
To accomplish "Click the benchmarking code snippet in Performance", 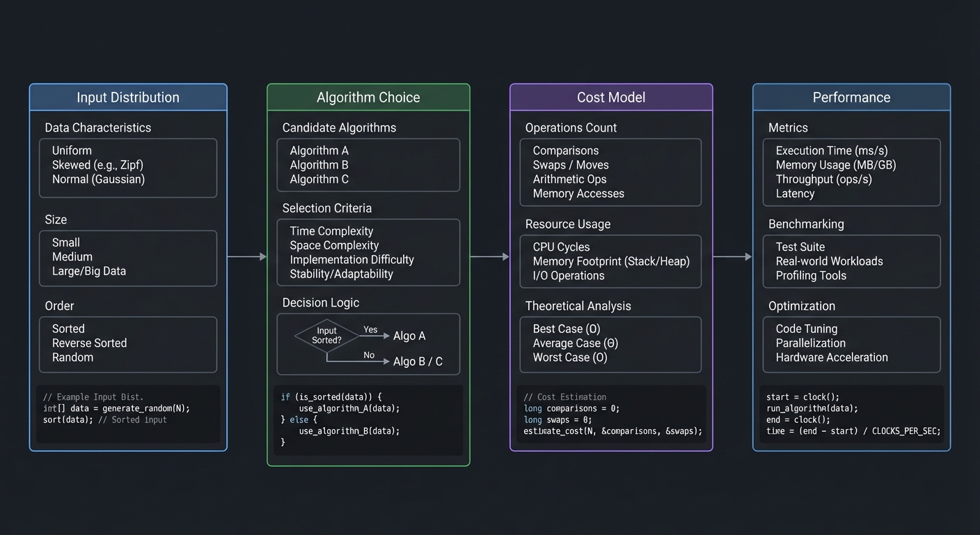I will tap(851, 414).
